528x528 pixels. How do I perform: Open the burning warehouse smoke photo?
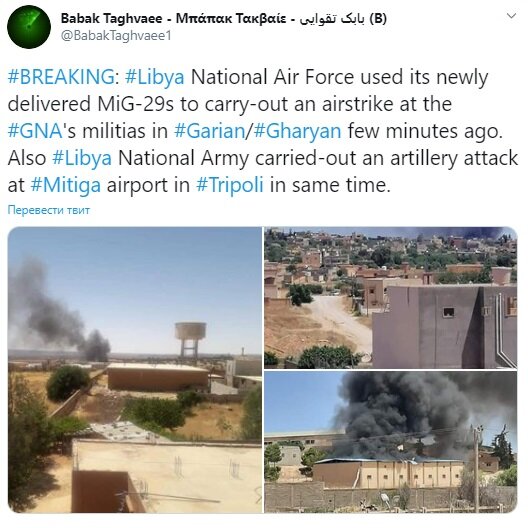[x=391, y=442]
